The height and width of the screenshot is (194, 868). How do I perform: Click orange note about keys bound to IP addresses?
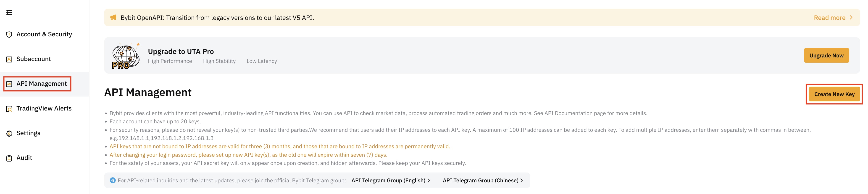(x=280, y=146)
